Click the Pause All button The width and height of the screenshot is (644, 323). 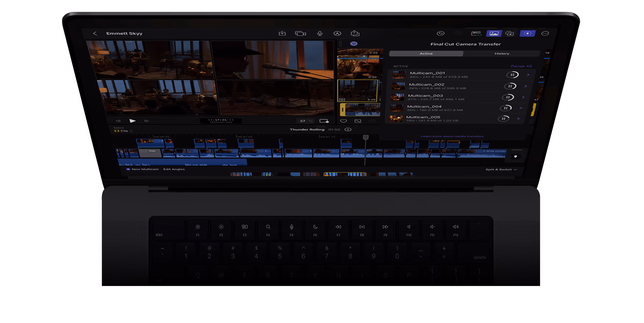pyautogui.click(x=521, y=66)
